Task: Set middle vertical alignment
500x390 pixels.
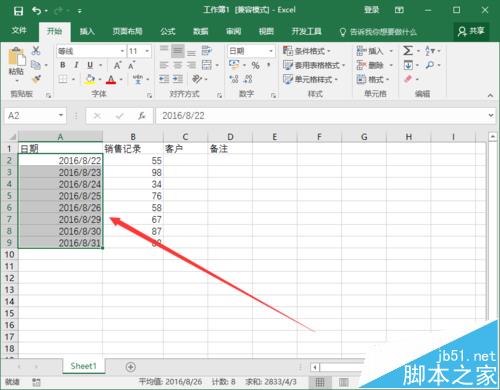Action: click(178, 51)
